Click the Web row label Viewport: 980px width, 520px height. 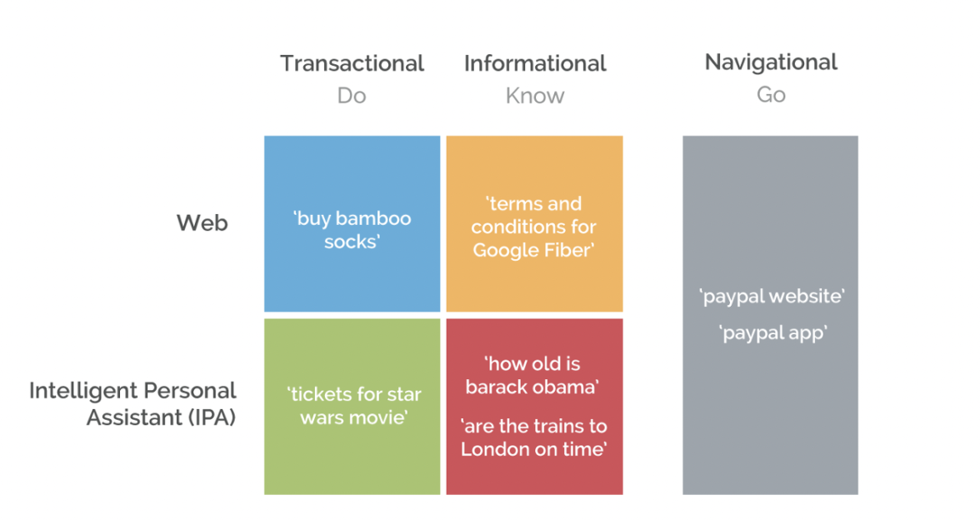coord(202,223)
